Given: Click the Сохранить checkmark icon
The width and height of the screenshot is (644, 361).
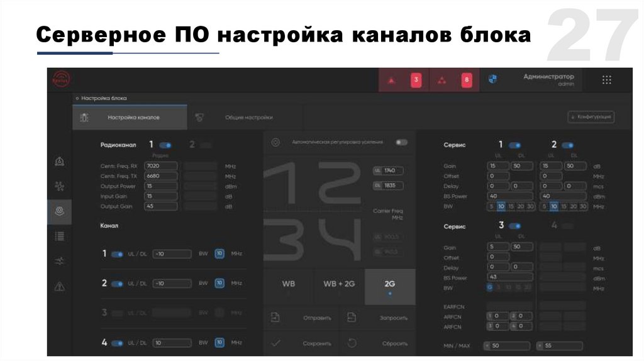Looking at the screenshot, I should pos(275,343).
